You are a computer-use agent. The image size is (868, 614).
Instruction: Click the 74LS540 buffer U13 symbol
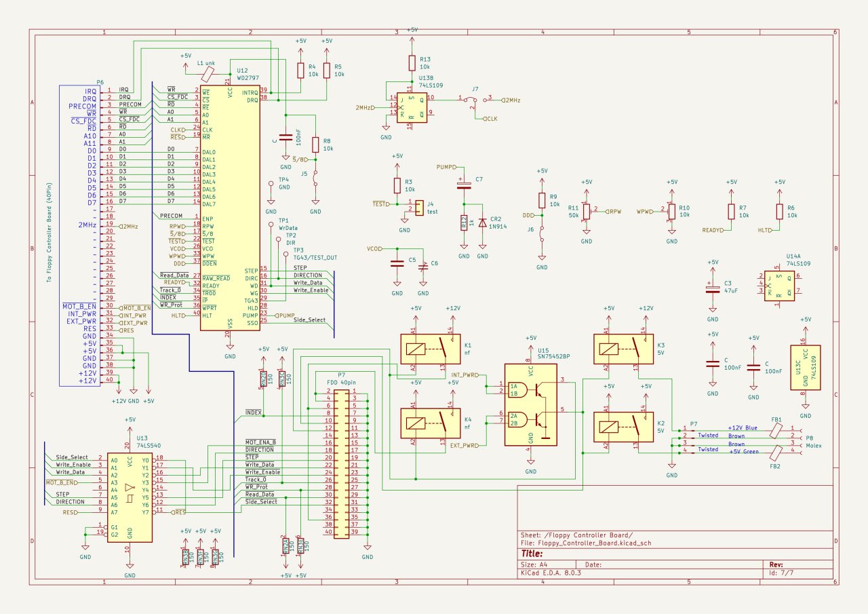pyautogui.click(x=129, y=494)
